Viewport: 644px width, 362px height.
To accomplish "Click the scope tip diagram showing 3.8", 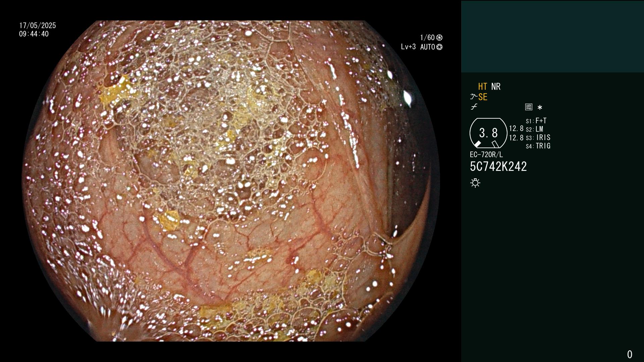I will tap(488, 133).
